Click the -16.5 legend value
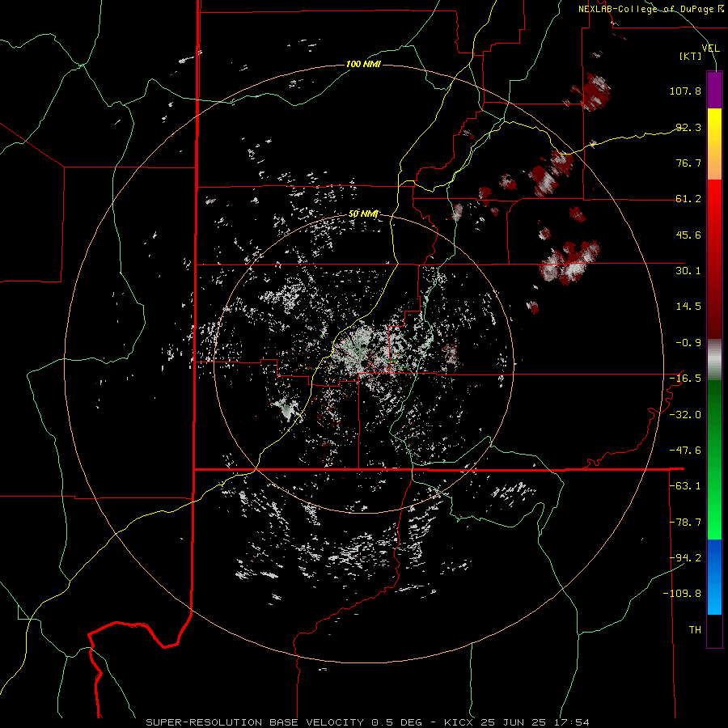The image size is (728, 728). (x=685, y=379)
